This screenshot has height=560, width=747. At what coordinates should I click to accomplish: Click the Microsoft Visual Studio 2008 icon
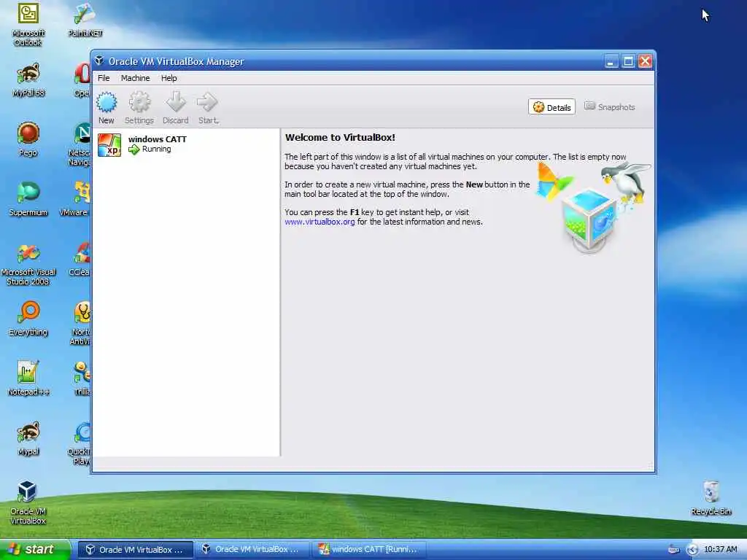click(x=28, y=253)
